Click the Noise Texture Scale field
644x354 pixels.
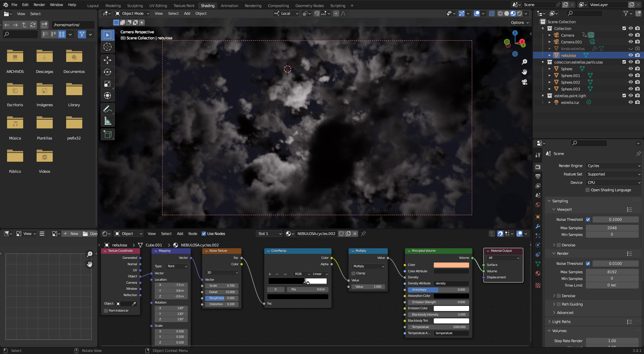(222, 286)
